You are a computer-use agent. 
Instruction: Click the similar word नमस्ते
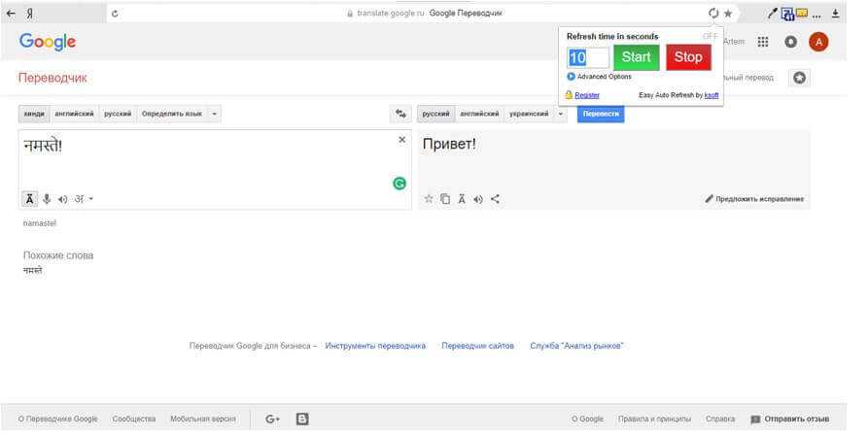[x=33, y=271]
